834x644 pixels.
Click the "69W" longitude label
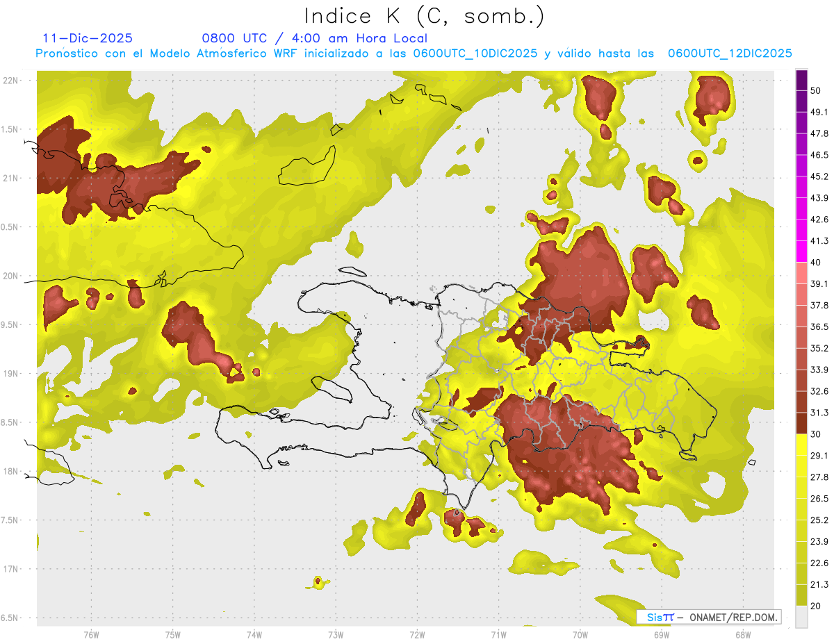click(661, 635)
